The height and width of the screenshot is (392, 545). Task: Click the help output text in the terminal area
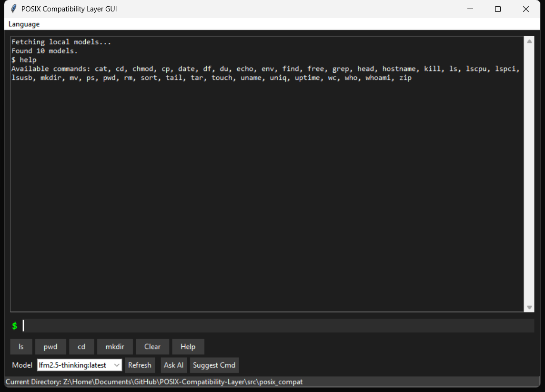click(191, 69)
